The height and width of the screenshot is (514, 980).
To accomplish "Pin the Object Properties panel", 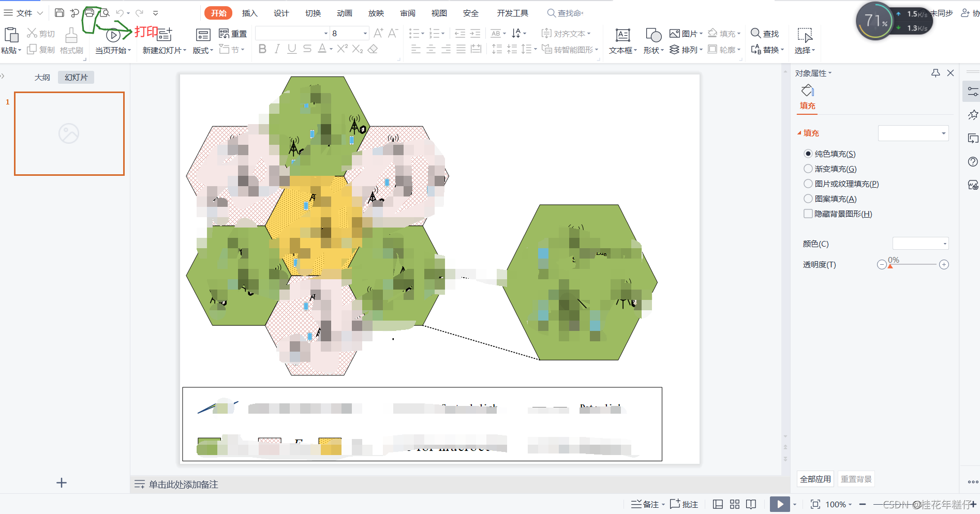I will click(936, 73).
